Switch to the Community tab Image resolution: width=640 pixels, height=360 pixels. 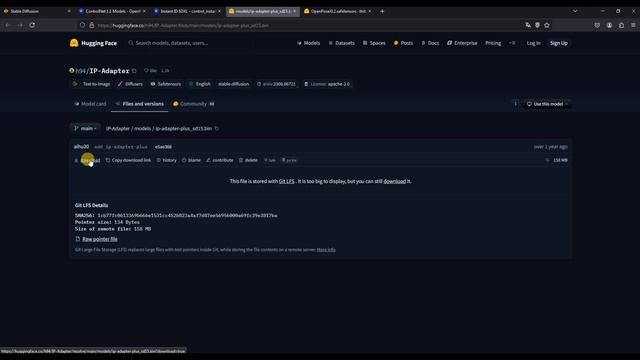point(193,104)
